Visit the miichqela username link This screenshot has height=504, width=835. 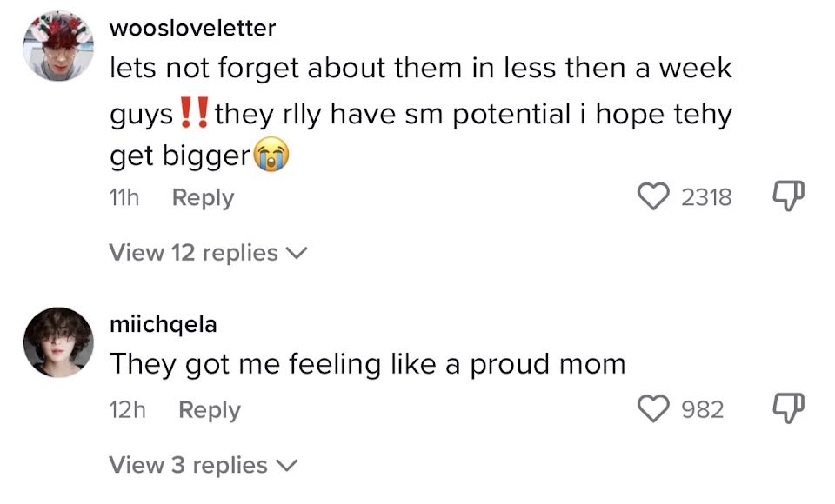[164, 325]
